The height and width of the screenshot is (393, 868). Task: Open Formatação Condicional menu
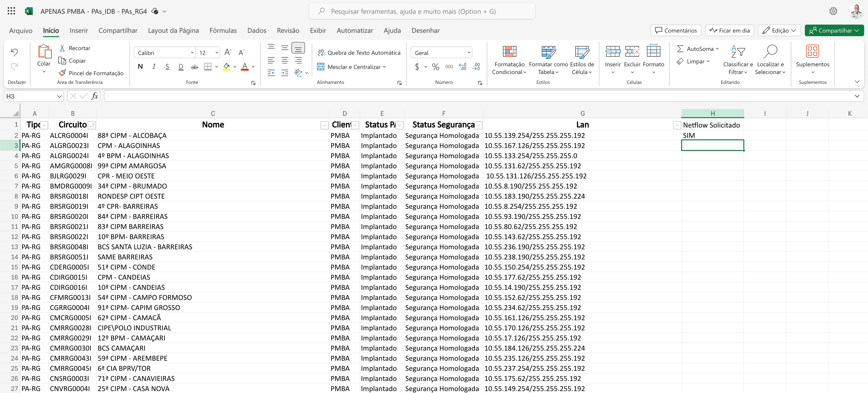[x=509, y=60]
